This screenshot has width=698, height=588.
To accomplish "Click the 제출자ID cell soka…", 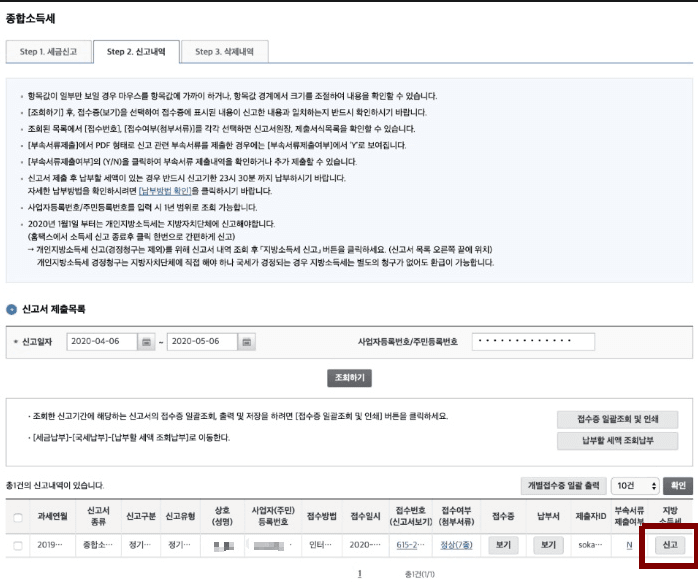I will click(590, 545).
